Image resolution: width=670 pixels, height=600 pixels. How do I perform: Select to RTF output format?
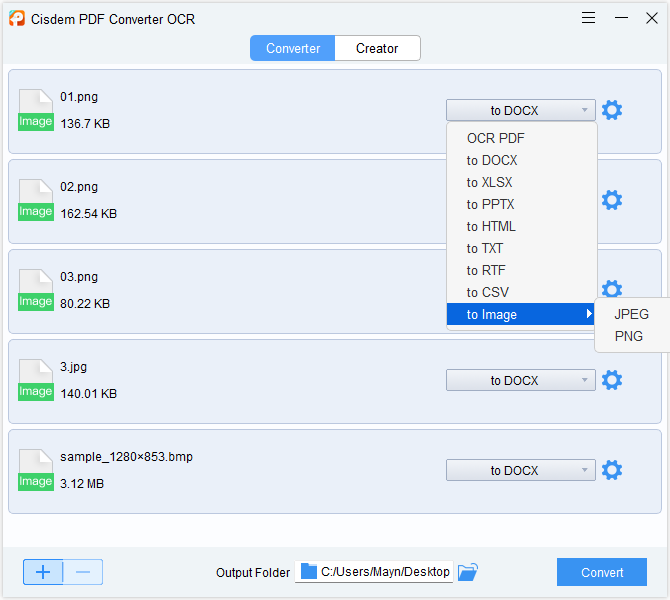[521, 271]
